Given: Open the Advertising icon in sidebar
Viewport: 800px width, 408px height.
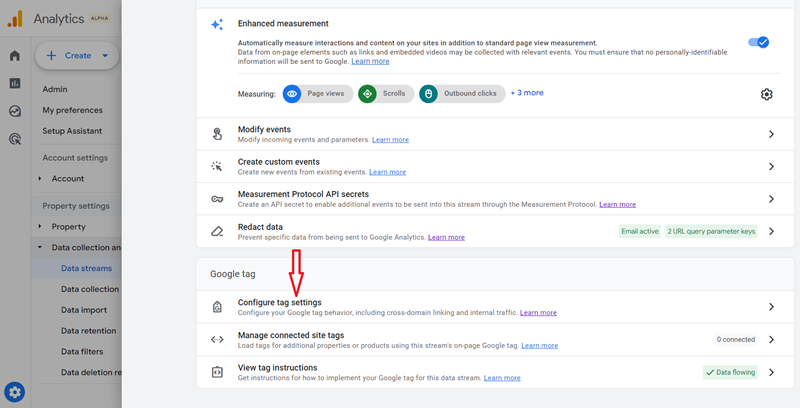Looking at the screenshot, I should (15, 140).
